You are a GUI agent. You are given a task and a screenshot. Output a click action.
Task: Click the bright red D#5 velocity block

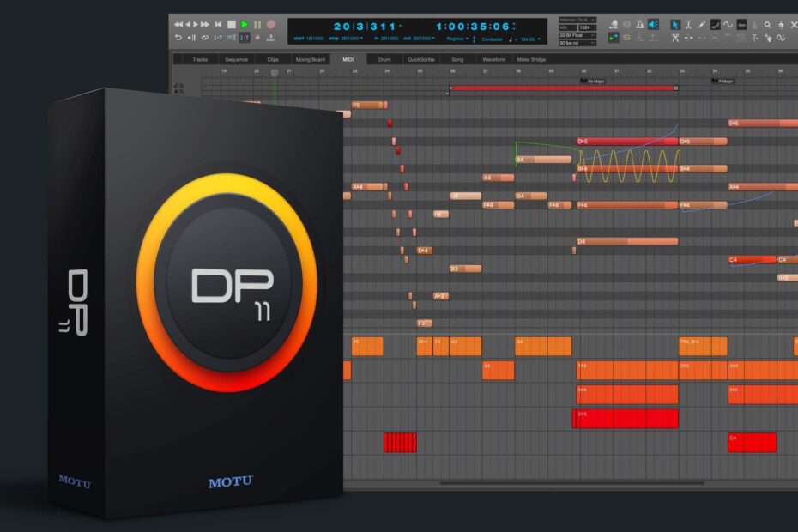(626, 419)
